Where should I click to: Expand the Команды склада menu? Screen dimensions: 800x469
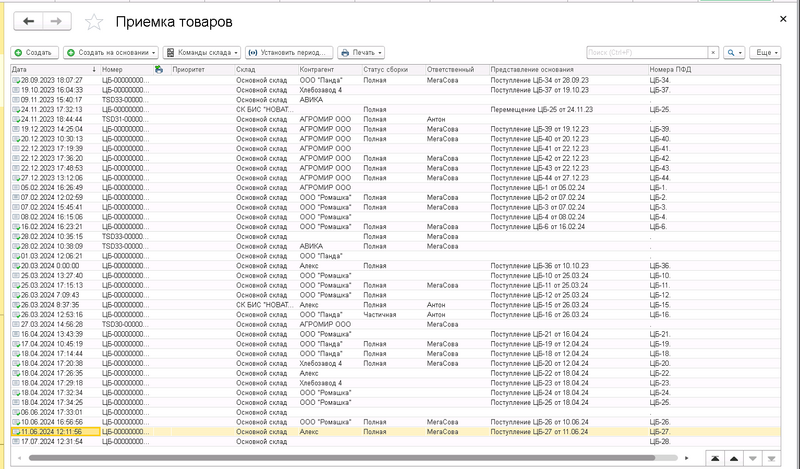pyautogui.click(x=202, y=52)
